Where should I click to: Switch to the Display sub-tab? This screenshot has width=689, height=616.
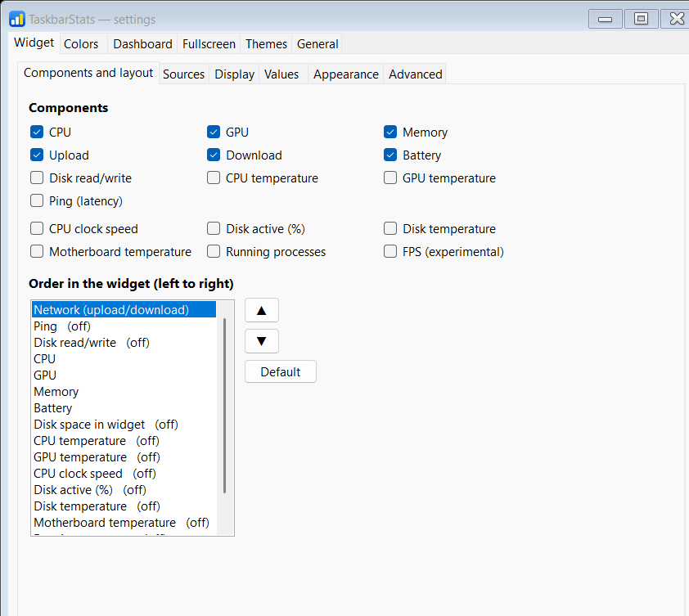[x=234, y=74]
